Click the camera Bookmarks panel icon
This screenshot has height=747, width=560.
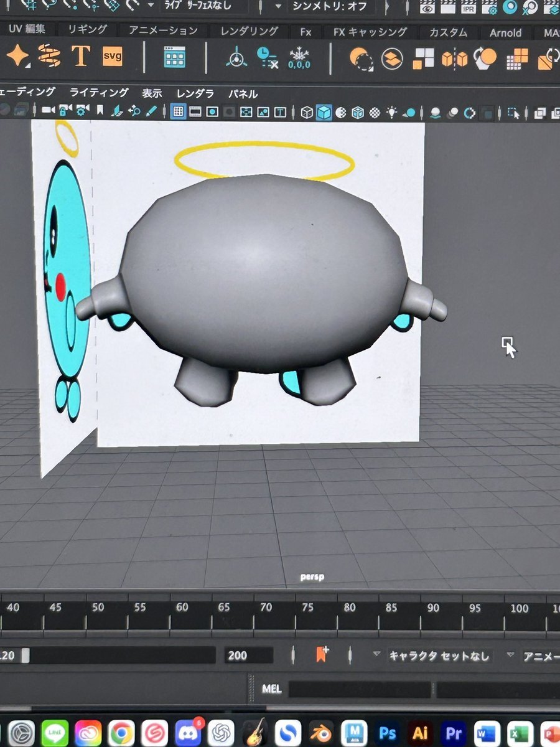coord(100,111)
